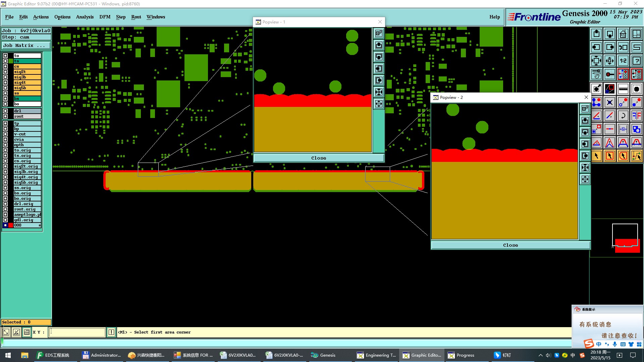Open the DFM menu
The height and width of the screenshot is (362, 644).
[105, 17]
